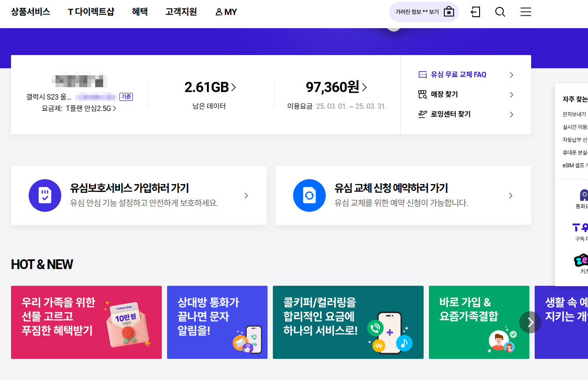Open the 바로 가입 & 요즘가족결합 banner
This screenshot has width=588, height=380.
click(x=479, y=322)
